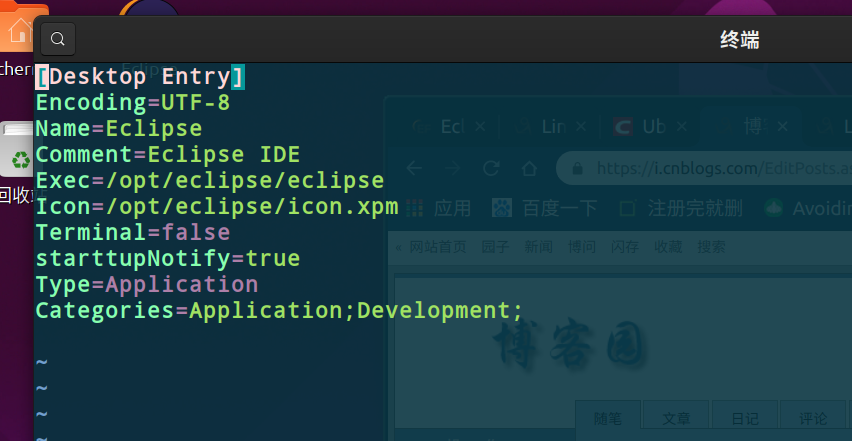Click the browser address bar URL
Screen dimensions: 852x441
click(x=724, y=168)
